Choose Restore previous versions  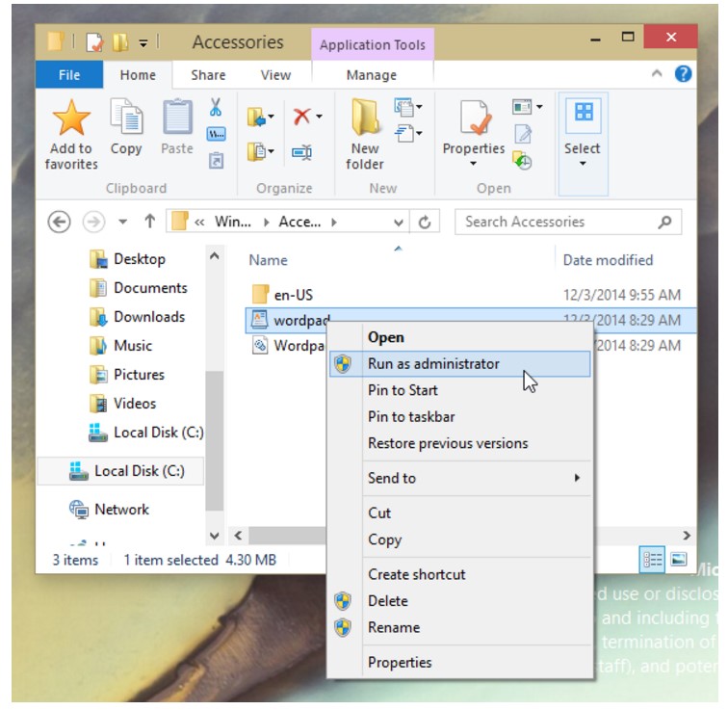pyautogui.click(x=460, y=443)
